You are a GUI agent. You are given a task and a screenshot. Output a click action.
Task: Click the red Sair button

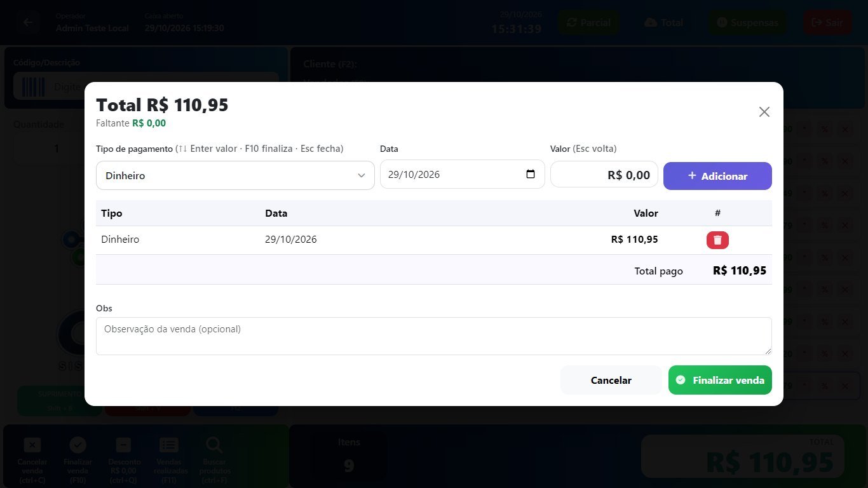point(827,22)
